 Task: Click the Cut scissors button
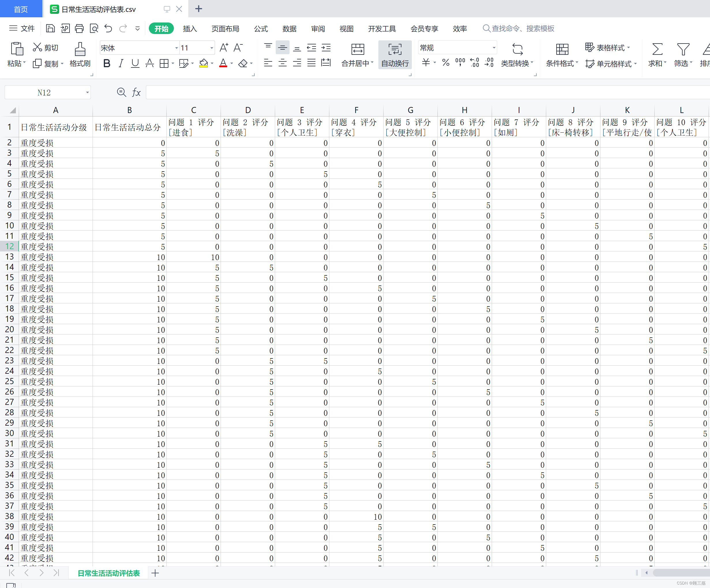tap(45, 48)
